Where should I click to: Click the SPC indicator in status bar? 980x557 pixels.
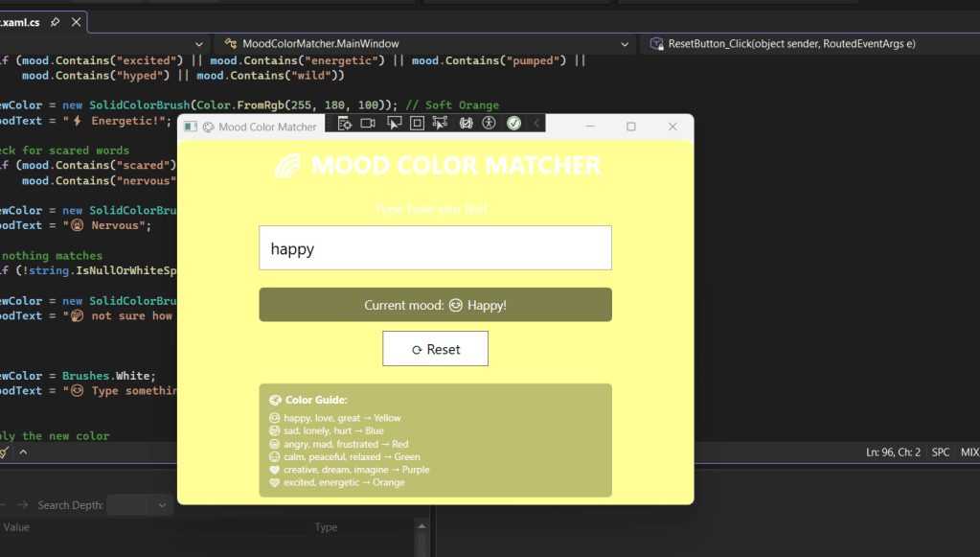941,452
